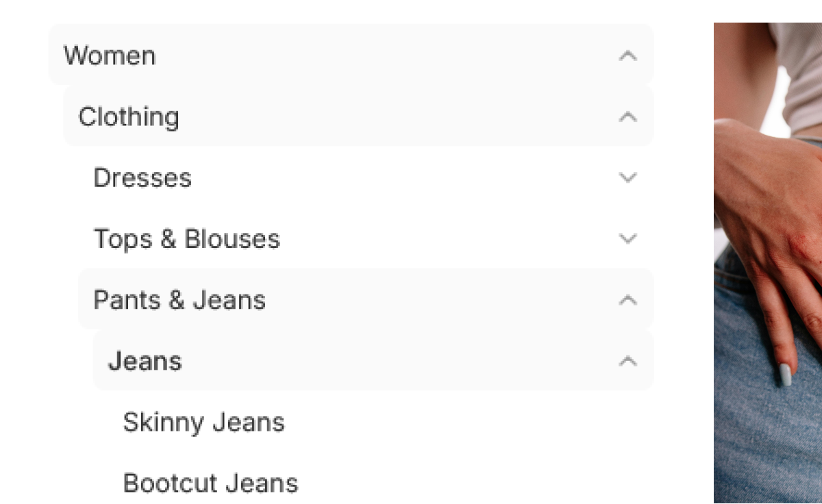Collapse the Women category chevron
The image size is (822, 504).
point(627,55)
